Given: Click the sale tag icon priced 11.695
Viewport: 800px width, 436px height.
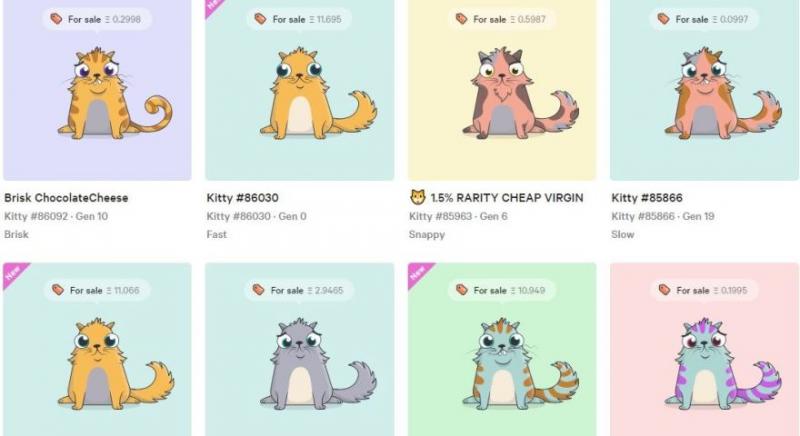Looking at the screenshot, I should [x=260, y=19].
